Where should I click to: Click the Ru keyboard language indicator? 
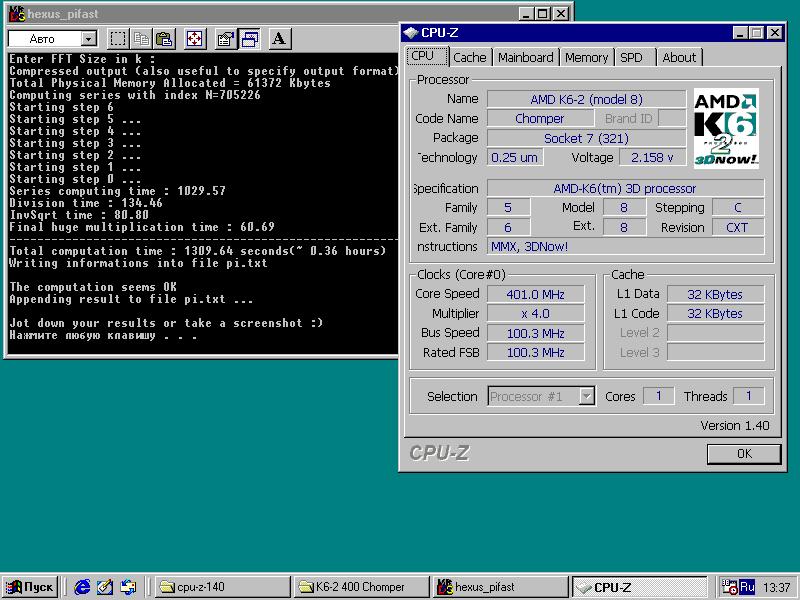(747, 587)
